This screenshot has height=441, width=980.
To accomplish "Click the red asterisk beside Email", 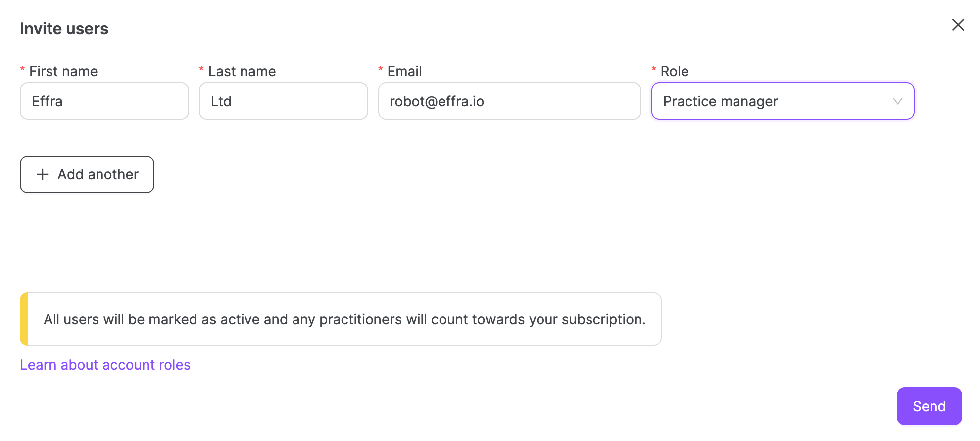I will [x=381, y=69].
